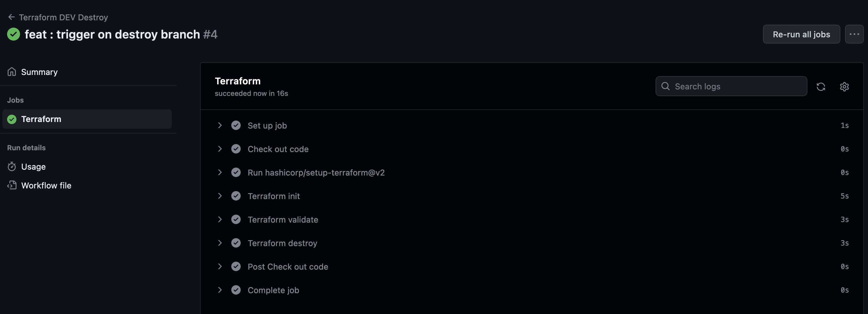Image resolution: width=868 pixels, height=314 pixels.
Task: Expand the Complete job step
Action: (x=220, y=290)
